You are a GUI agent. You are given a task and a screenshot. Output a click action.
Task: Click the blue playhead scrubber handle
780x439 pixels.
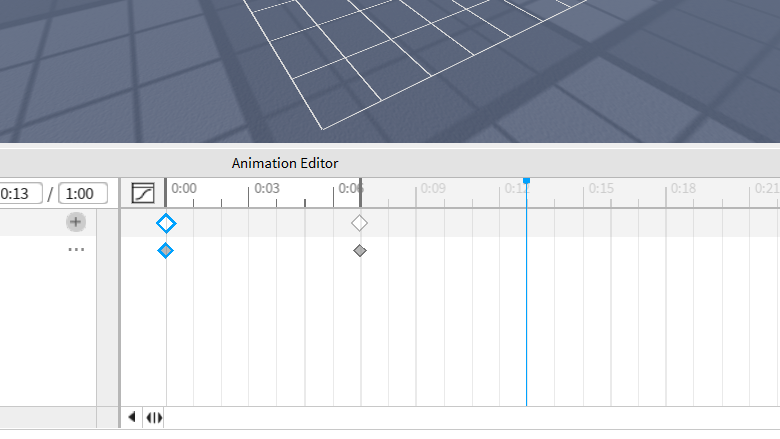[526, 181]
